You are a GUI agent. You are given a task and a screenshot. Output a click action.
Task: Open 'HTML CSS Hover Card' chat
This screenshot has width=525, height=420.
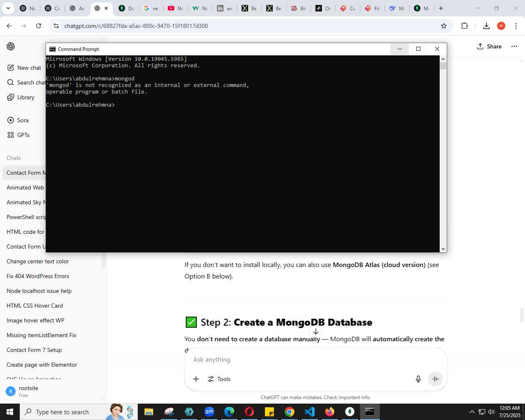click(35, 306)
